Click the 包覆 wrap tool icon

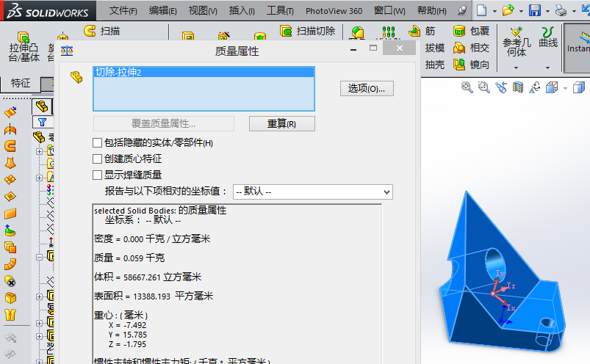click(460, 31)
